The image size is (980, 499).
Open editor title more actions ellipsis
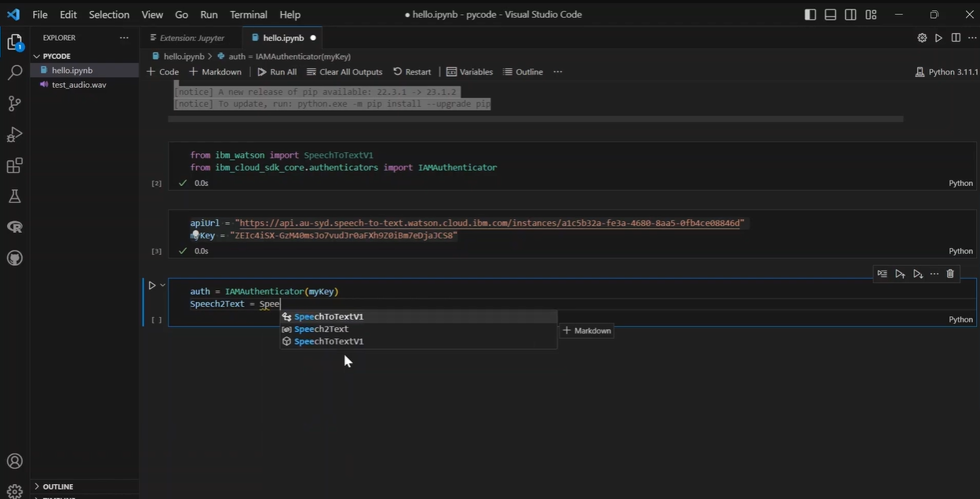click(x=971, y=38)
